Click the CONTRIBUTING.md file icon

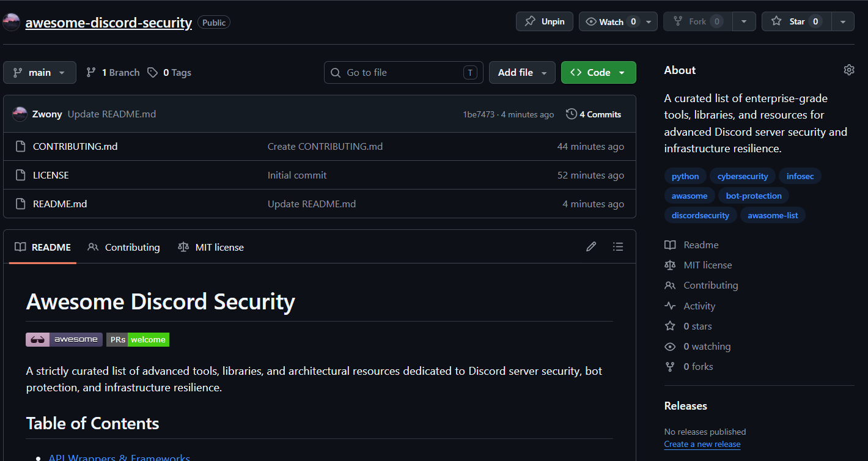tap(20, 146)
